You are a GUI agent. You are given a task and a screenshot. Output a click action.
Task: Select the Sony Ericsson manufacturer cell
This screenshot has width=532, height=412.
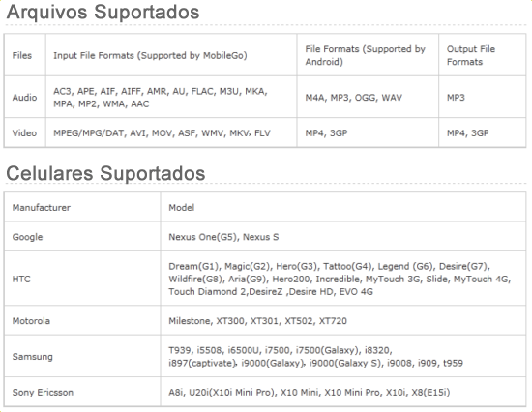[x=43, y=392]
